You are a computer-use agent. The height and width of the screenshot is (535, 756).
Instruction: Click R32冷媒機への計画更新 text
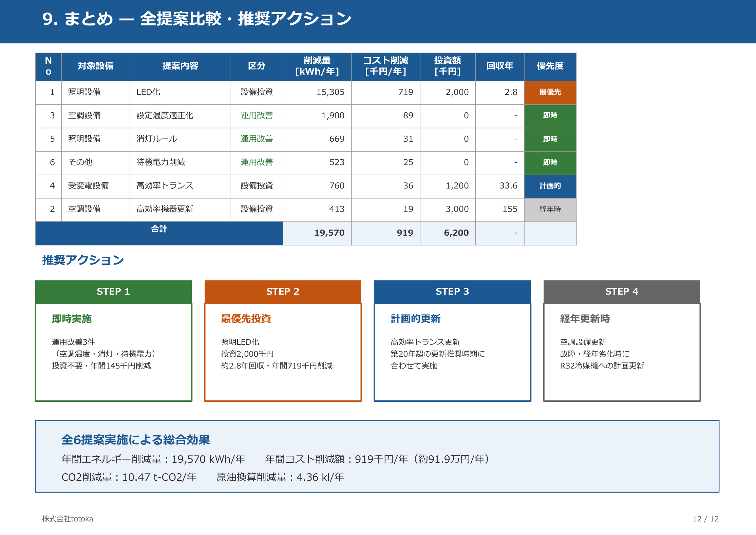pos(602,366)
